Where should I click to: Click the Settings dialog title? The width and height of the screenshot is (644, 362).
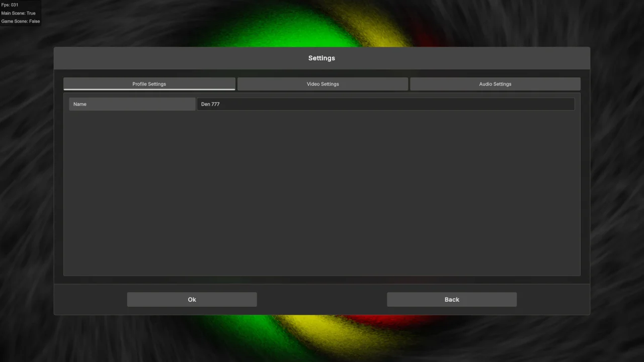click(321, 58)
